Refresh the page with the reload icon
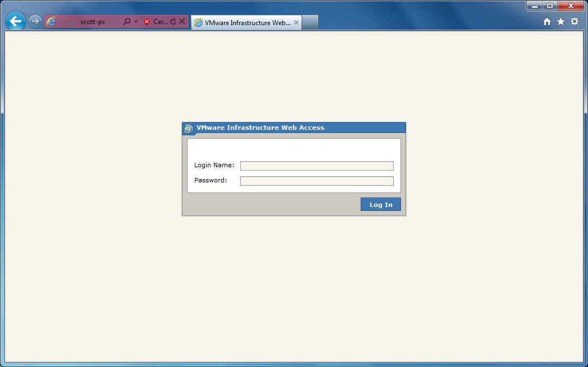Image resolution: width=588 pixels, height=367 pixels. (173, 22)
